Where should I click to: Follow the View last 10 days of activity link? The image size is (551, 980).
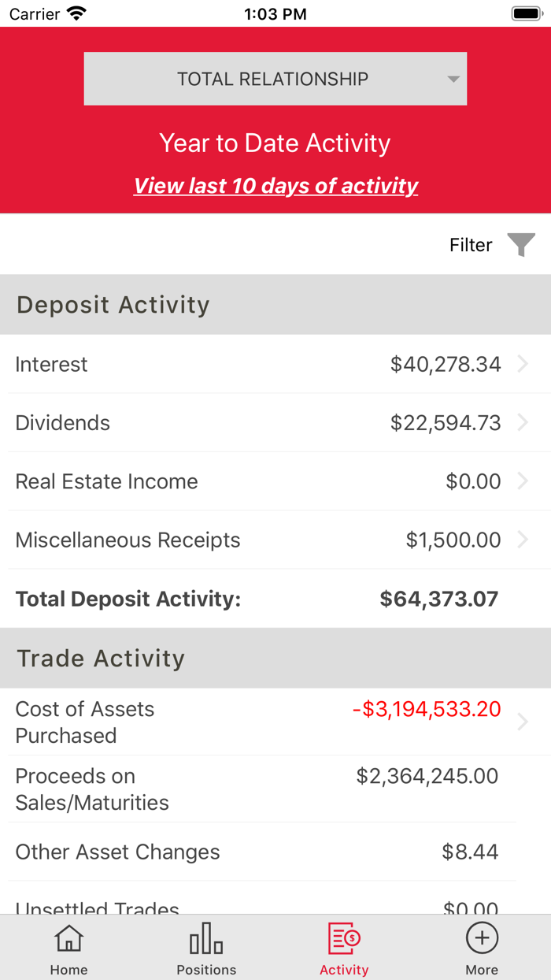tap(275, 186)
